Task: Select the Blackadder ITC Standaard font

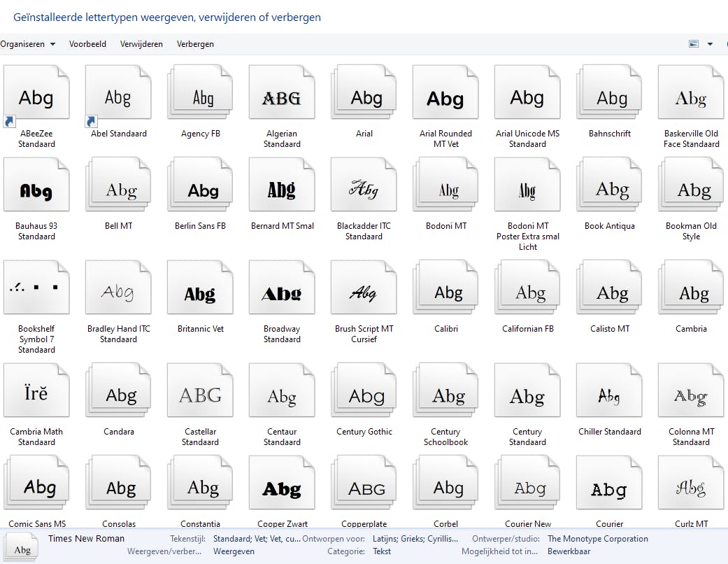Action: tap(364, 185)
